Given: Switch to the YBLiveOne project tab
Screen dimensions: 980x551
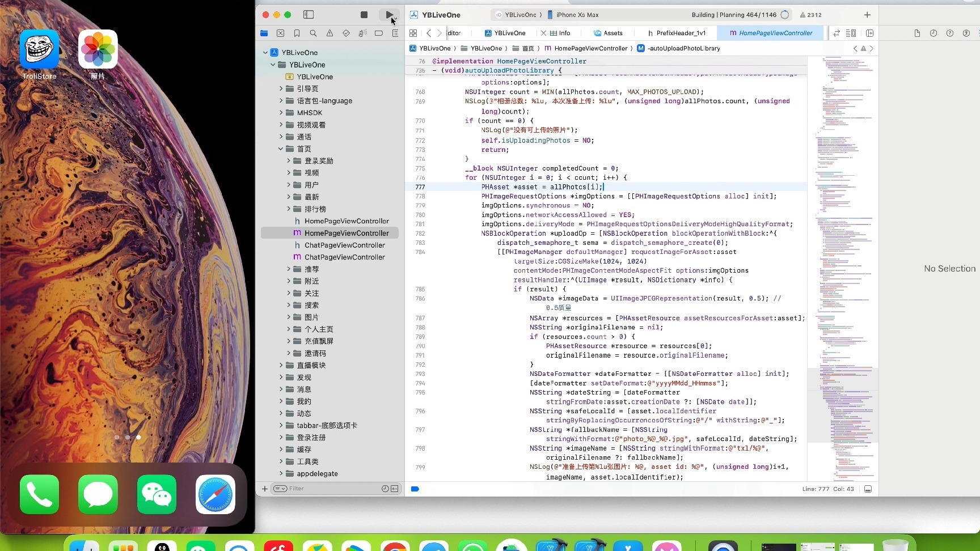Looking at the screenshot, I should 505,33.
